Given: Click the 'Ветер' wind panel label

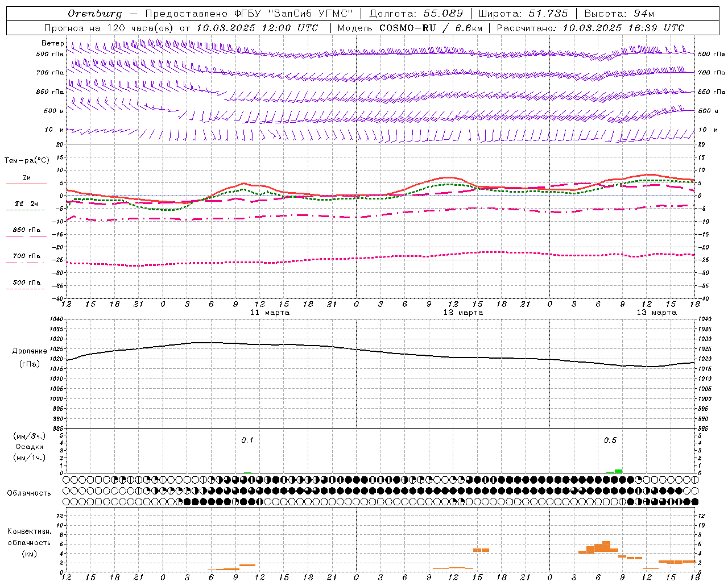Looking at the screenshot, I should tap(52, 43).
